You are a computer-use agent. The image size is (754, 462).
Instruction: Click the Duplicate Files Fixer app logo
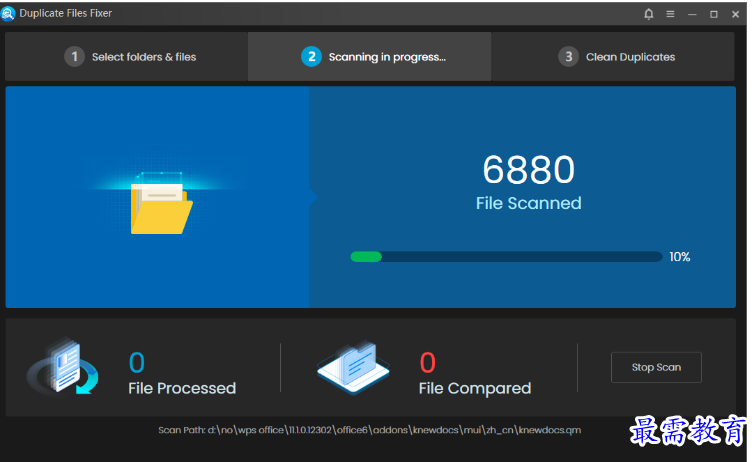(x=8, y=14)
